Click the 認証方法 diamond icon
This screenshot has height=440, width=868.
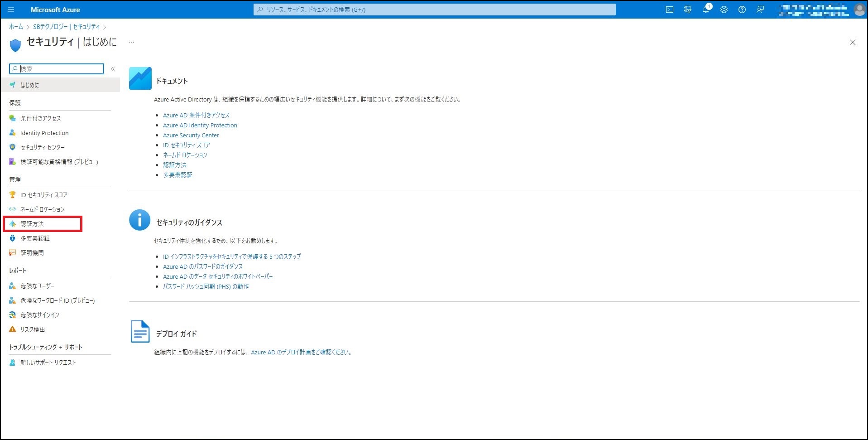[13, 224]
